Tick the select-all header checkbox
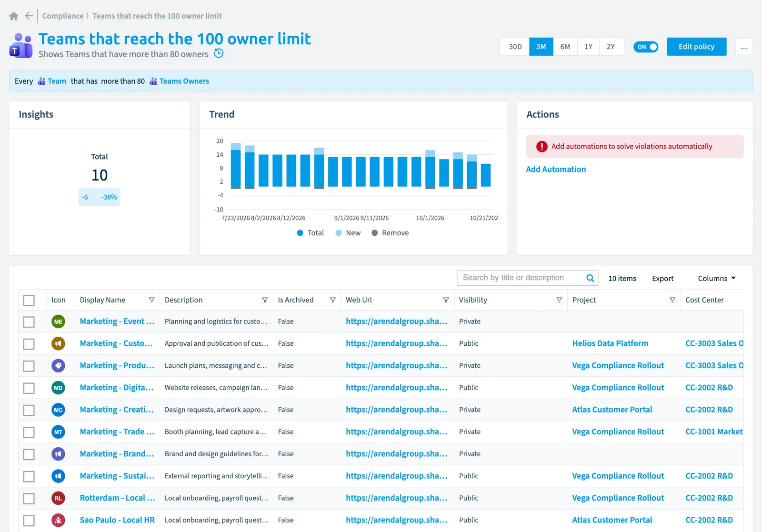Image resolution: width=762 pixels, height=532 pixels. click(29, 301)
